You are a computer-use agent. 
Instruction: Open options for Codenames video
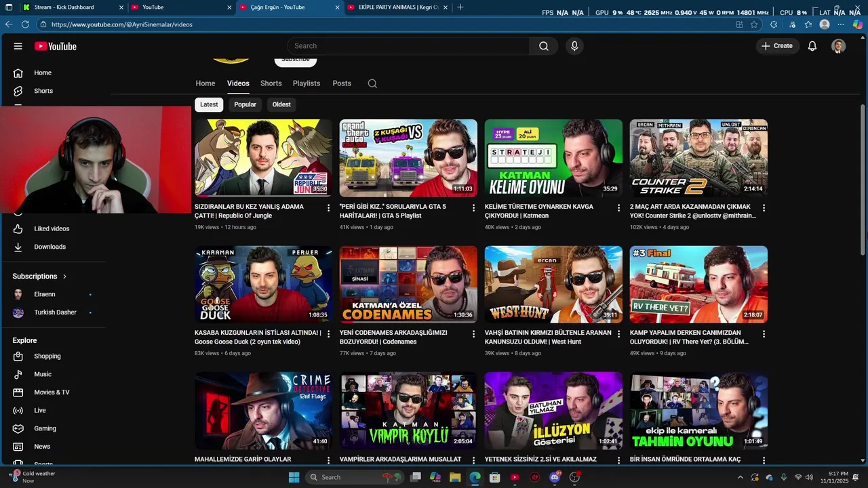[474, 334]
